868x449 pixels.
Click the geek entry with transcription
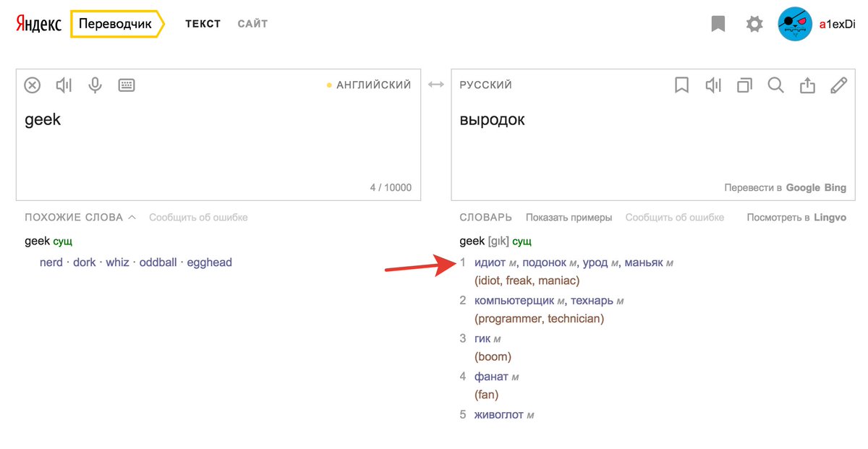pos(495,241)
